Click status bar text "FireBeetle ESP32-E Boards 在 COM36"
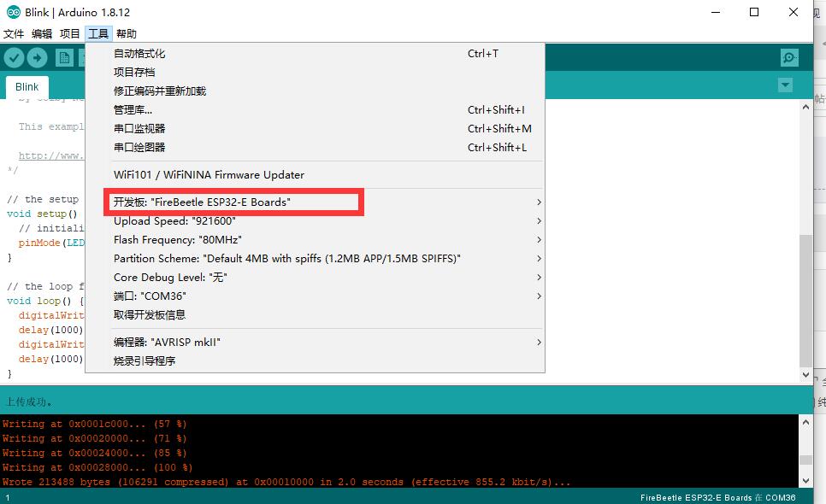Viewport: 826px width, 504px height. (x=717, y=497)
